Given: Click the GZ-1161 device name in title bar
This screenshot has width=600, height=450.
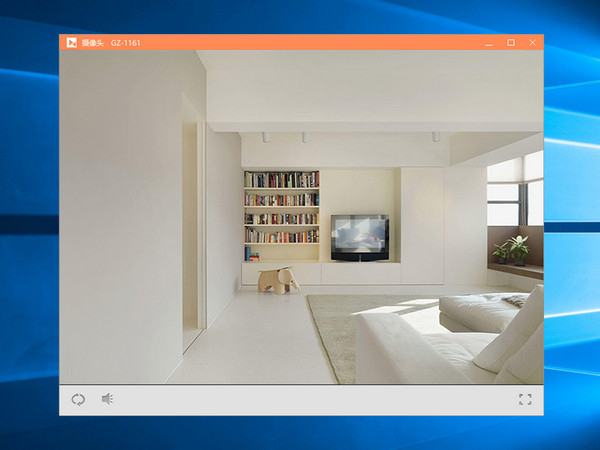Looking at the screenshot, I should click(x=125, y=42).
